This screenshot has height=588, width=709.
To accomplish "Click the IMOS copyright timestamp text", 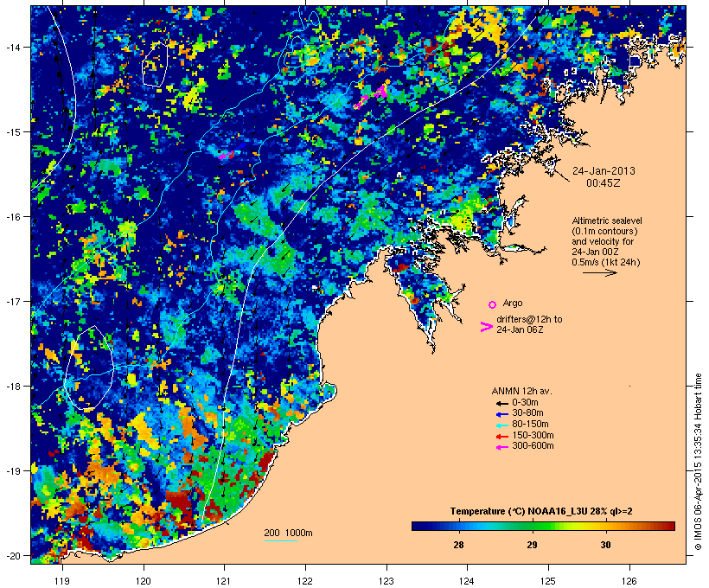I will [698, 462].
